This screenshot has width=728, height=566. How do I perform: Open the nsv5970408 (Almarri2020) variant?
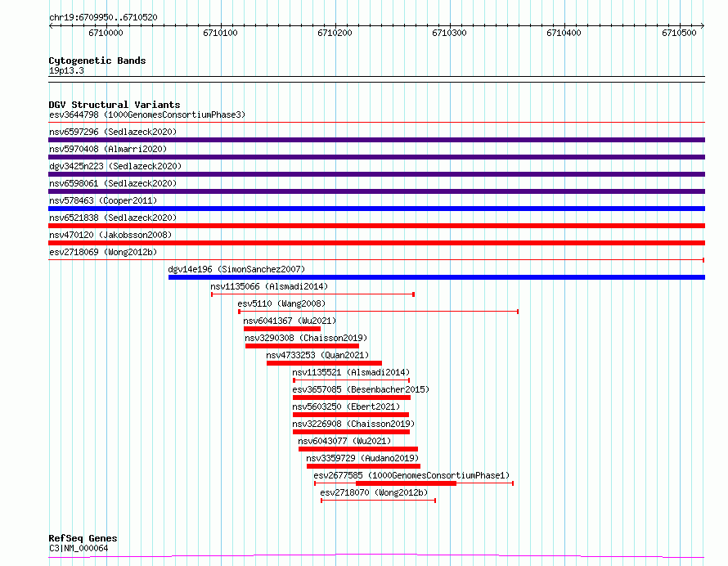[108, 149]
